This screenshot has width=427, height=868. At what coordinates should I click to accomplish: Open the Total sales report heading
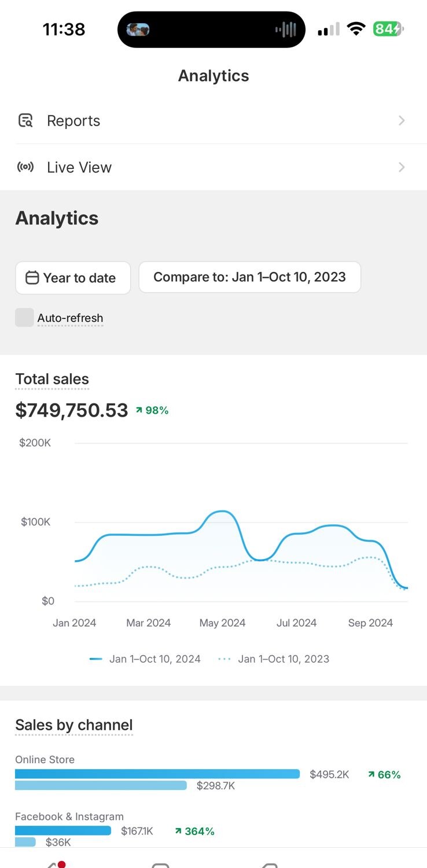[x=52, y=379]
